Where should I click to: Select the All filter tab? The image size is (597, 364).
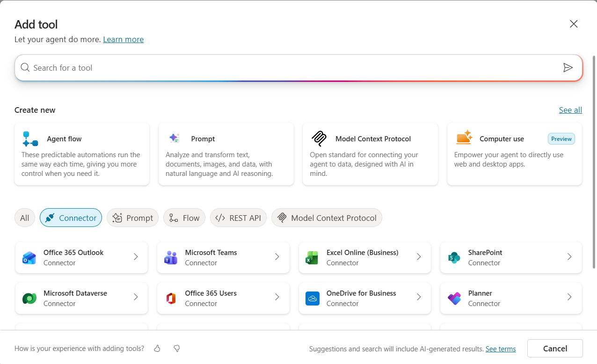pos(25,218)
